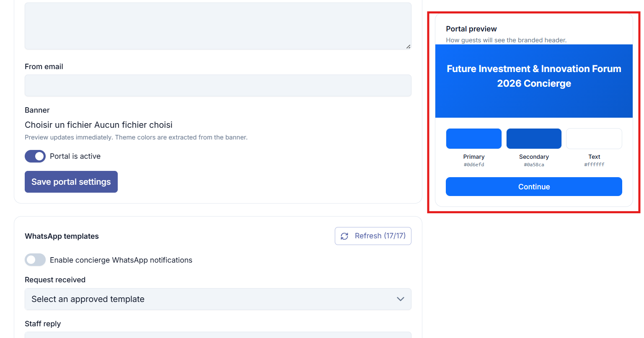Click the Future Investment & Innovation Forum banner title
The image size is (644, 338).
[534, 76]
